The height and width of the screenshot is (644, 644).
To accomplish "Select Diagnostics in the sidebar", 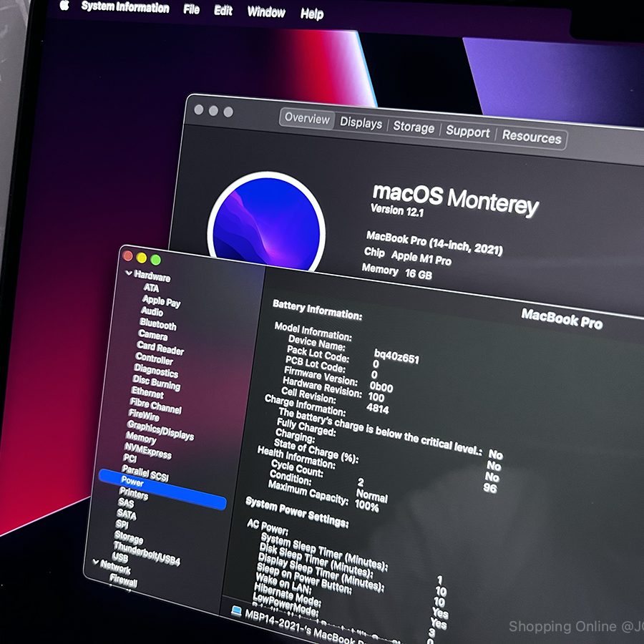I will click(156, 371).
